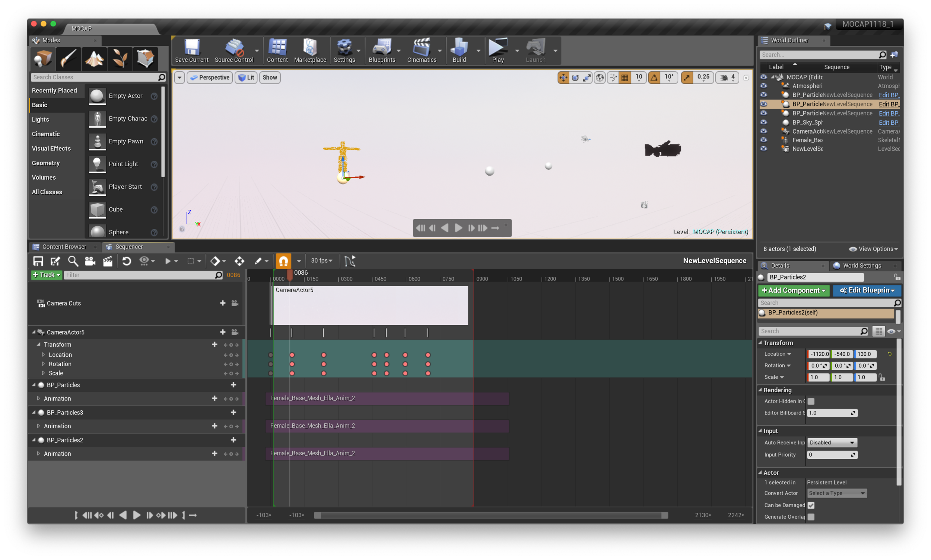
Task: Play the sequence using viewport transport play
Action: click(458, 228)
